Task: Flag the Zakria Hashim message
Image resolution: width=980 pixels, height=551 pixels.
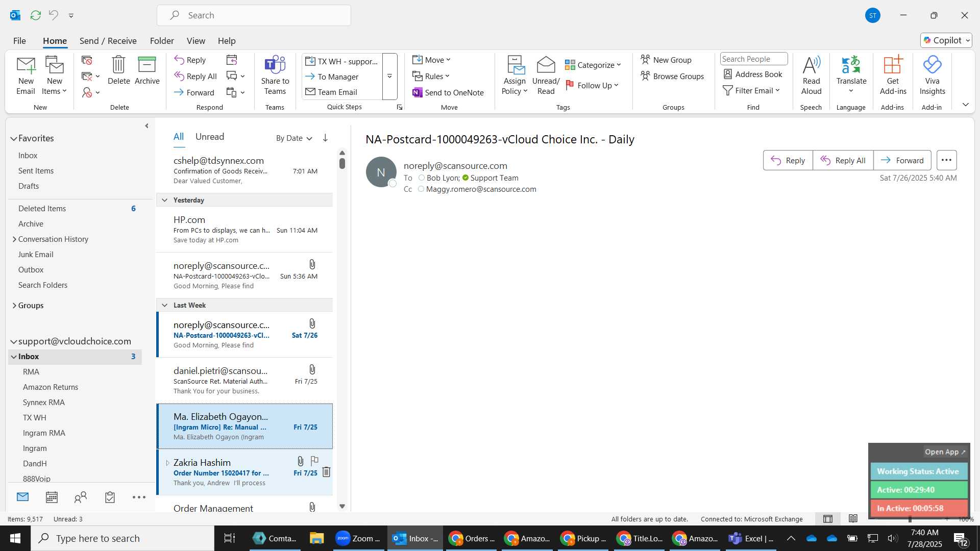Action: click(x=314, y=461)
